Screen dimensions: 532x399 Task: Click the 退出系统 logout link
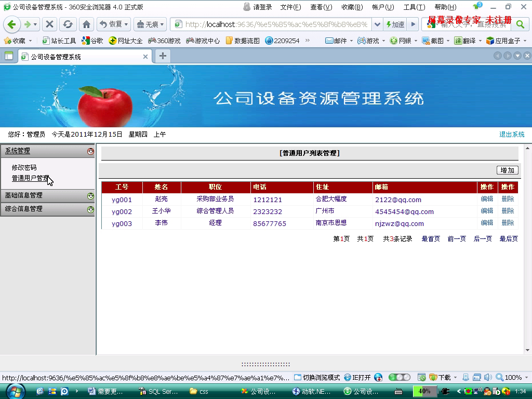pos(512,135)
